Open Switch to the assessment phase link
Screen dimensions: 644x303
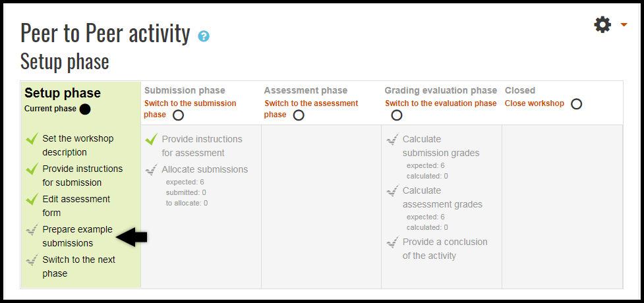(x=311, y=109)
